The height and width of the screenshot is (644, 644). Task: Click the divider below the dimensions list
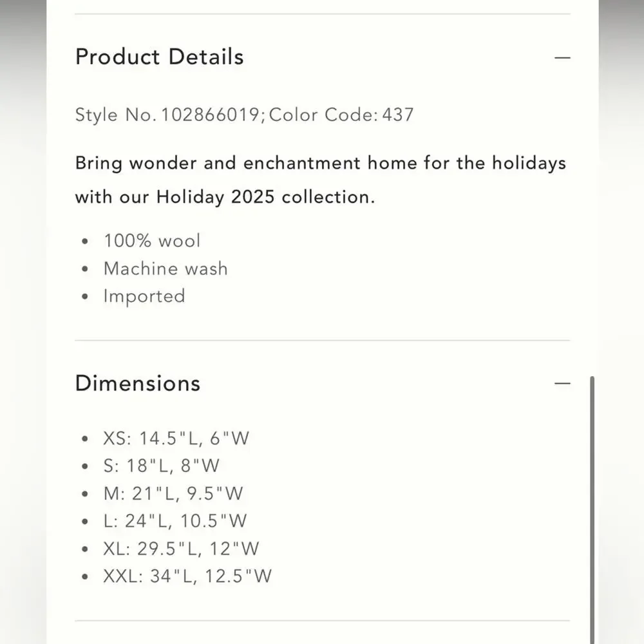[x=323, y=621]
